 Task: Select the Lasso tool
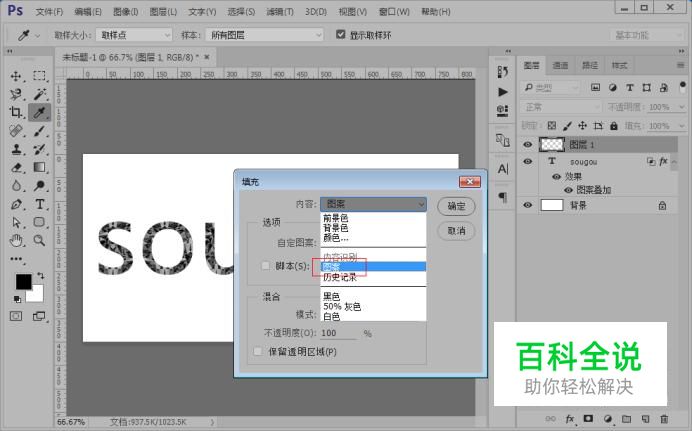[16, 94]
